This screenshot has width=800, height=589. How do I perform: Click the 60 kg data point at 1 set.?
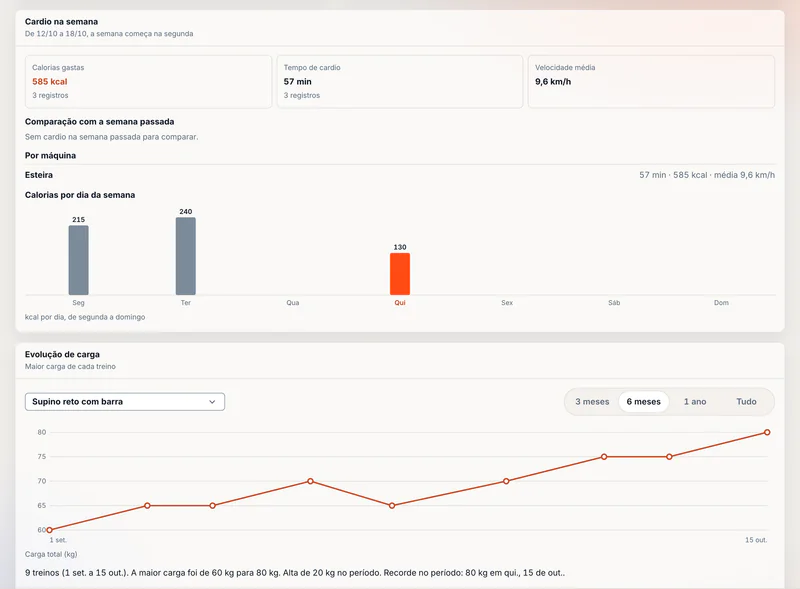49,530
